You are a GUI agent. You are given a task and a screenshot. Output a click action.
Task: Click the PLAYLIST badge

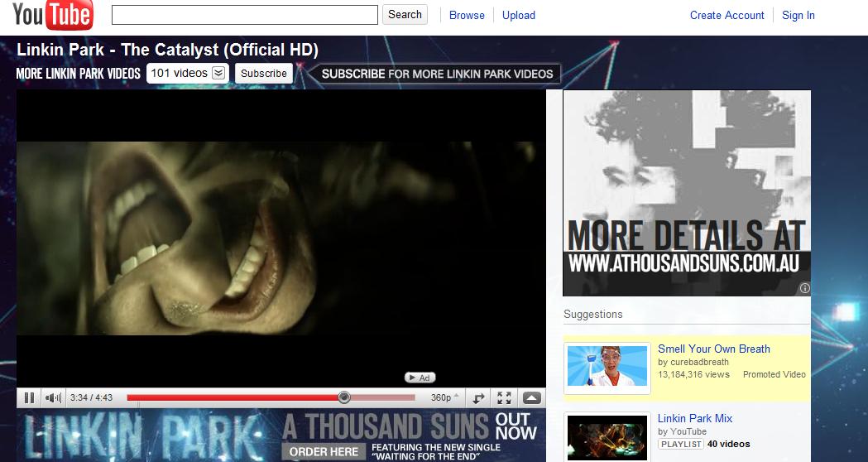tap(681, 444)
